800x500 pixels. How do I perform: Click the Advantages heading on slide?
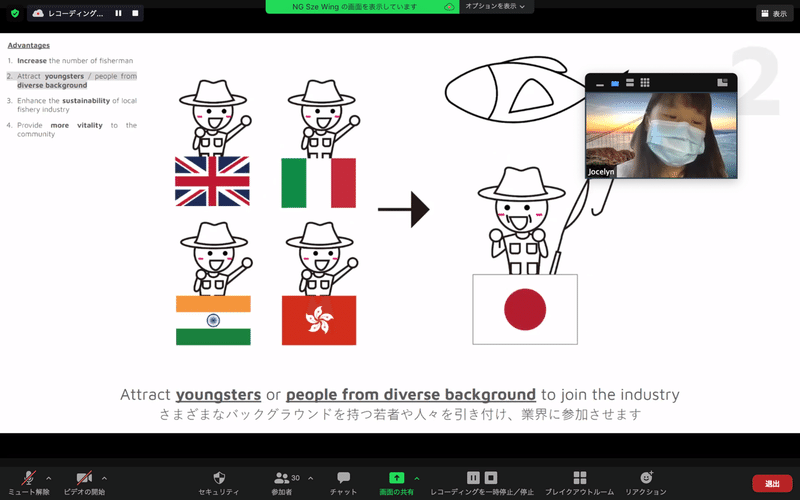click(x=29, y=45)
